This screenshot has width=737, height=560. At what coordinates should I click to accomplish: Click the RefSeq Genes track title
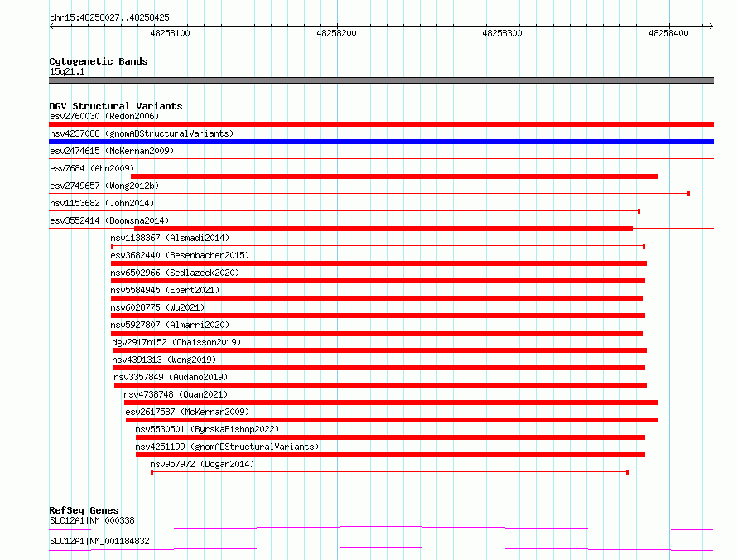84,510
